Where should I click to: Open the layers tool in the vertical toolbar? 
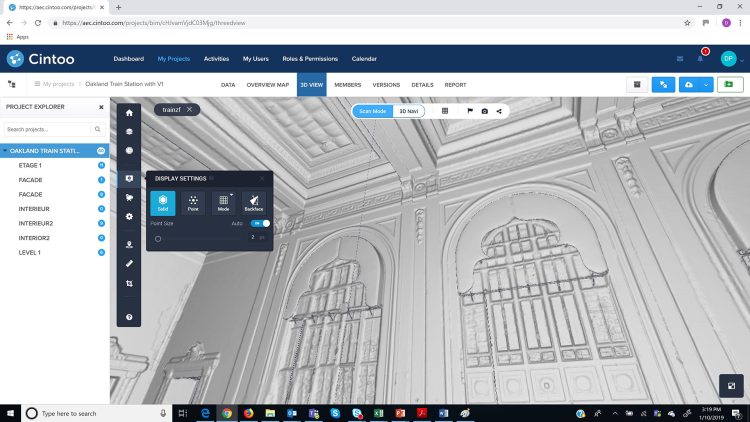[x=129, y=131]
